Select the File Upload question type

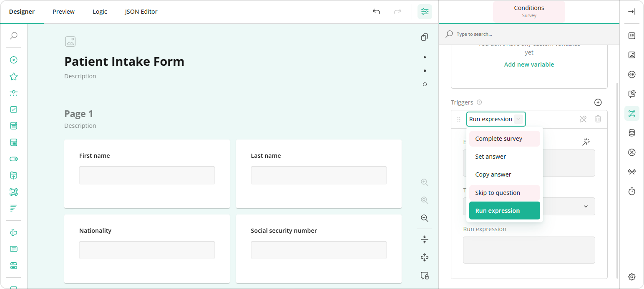[x=13, y=175]
